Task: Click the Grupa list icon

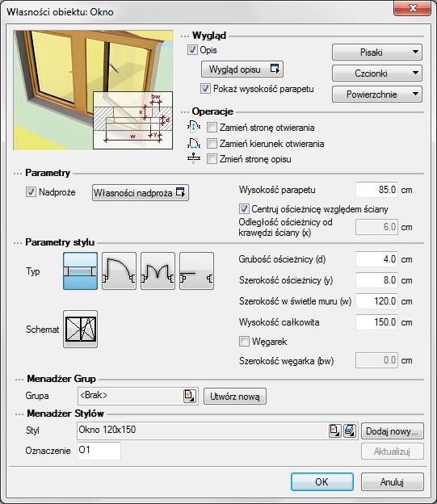Action: (x=190, y=396)
